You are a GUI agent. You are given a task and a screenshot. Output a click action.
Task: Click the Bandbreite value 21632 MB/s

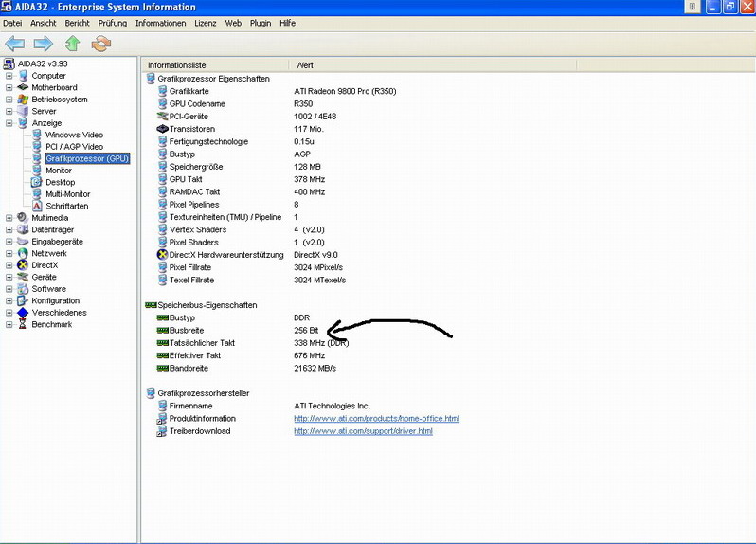[x=315, y=368]
